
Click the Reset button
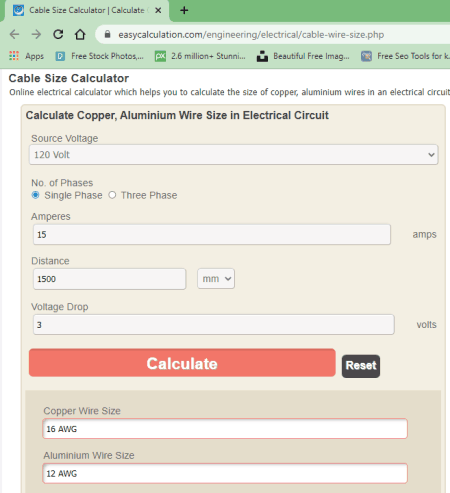point(361,366)
